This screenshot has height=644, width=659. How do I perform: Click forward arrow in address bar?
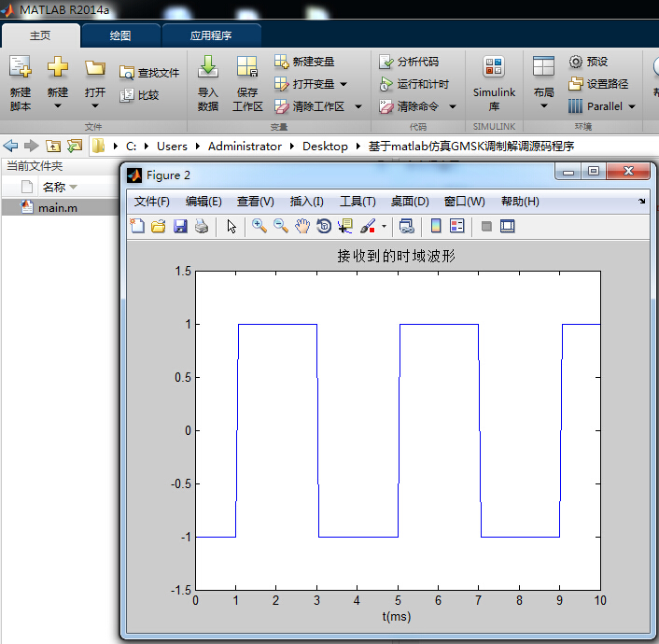coord(31,146)
